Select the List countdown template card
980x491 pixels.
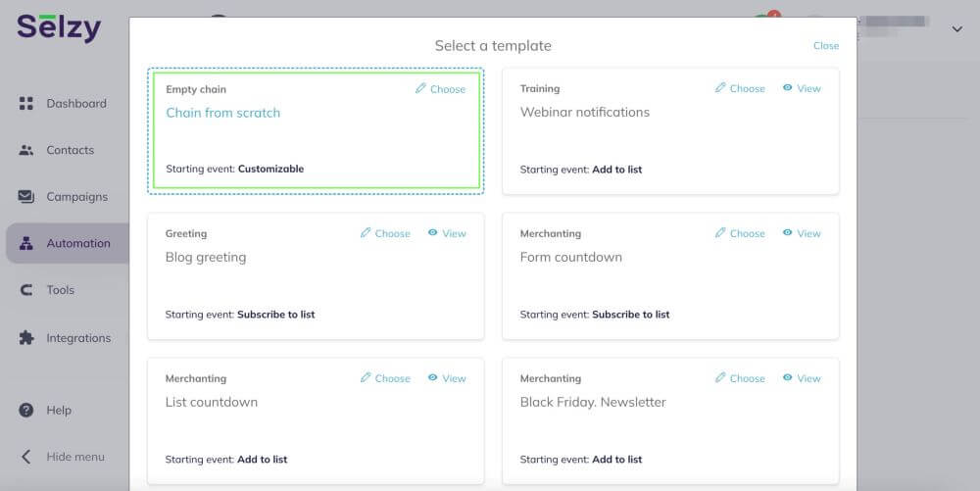coord(316,420)
